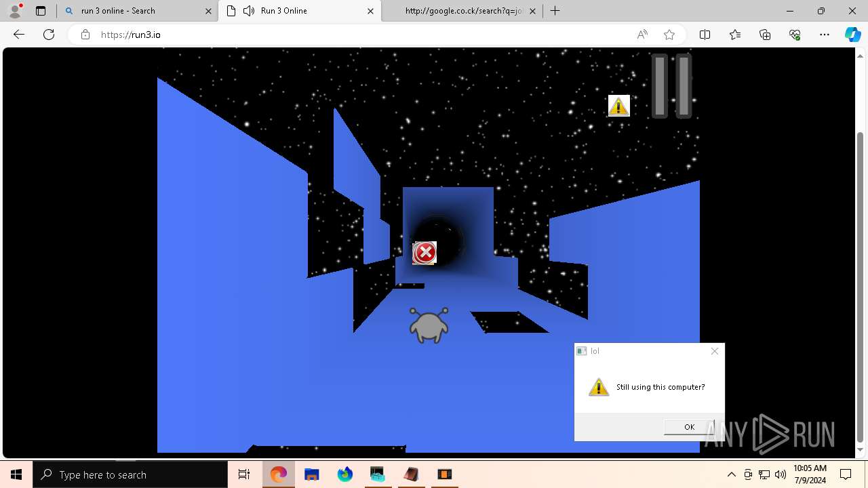Viewport: 868px width, 488px height.
Task: Click the gray alien runner character
Action: 429,325
